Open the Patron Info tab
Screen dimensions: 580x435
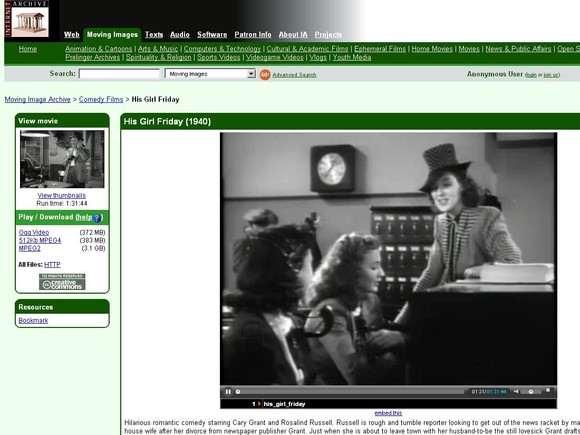point(253,34)
